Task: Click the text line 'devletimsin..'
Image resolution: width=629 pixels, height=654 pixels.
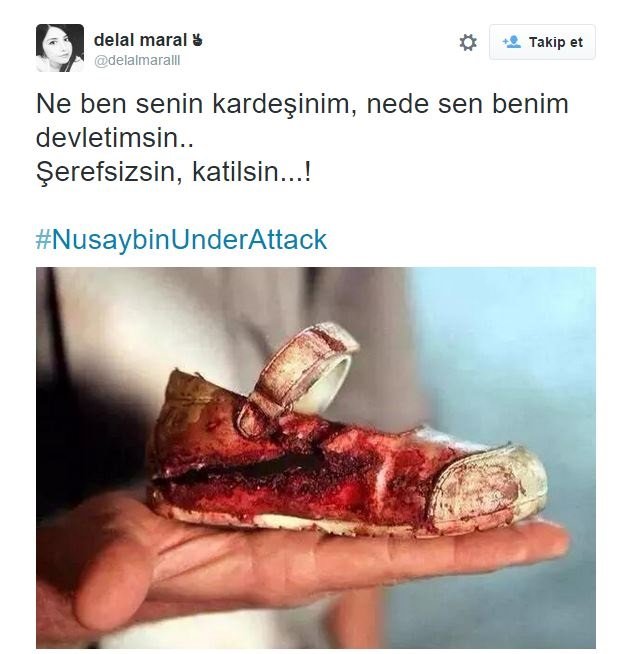Action: tap(115, 138)
